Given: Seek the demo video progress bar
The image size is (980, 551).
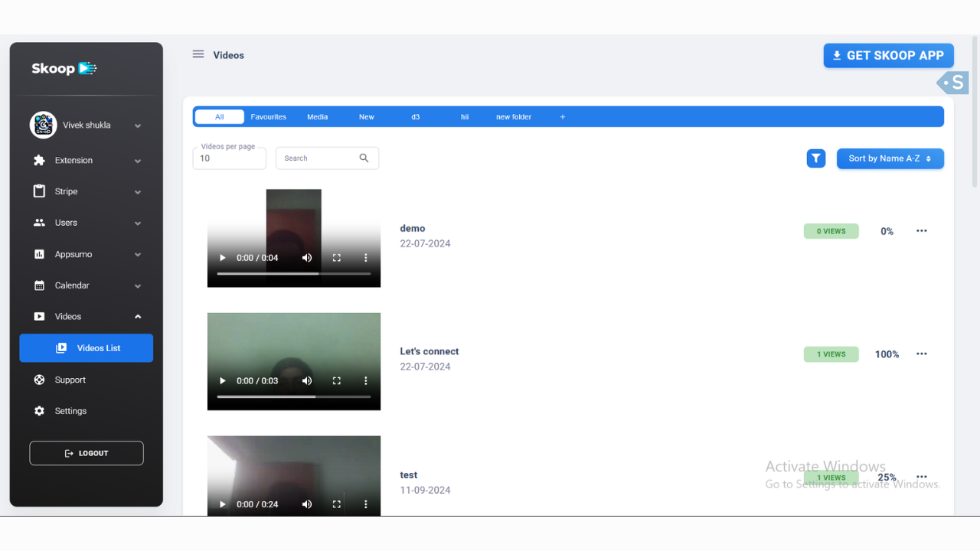Looking at the screenshot, I should tap(294, 273).
